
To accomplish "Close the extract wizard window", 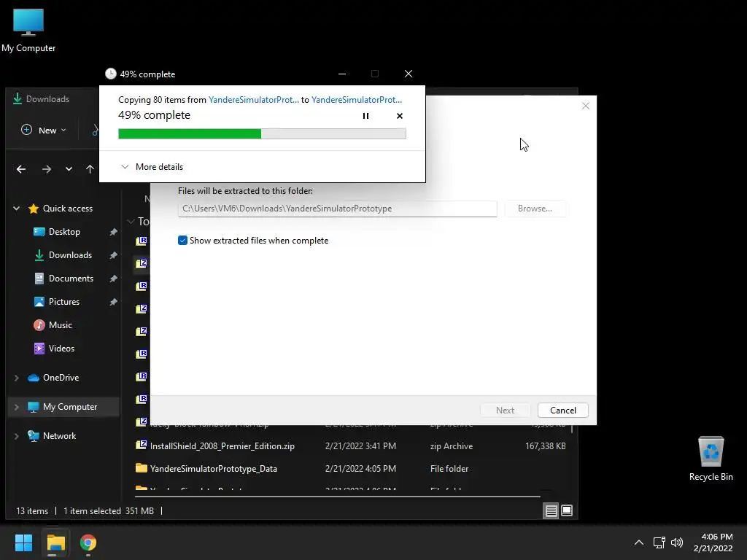I will coord(586,106).
